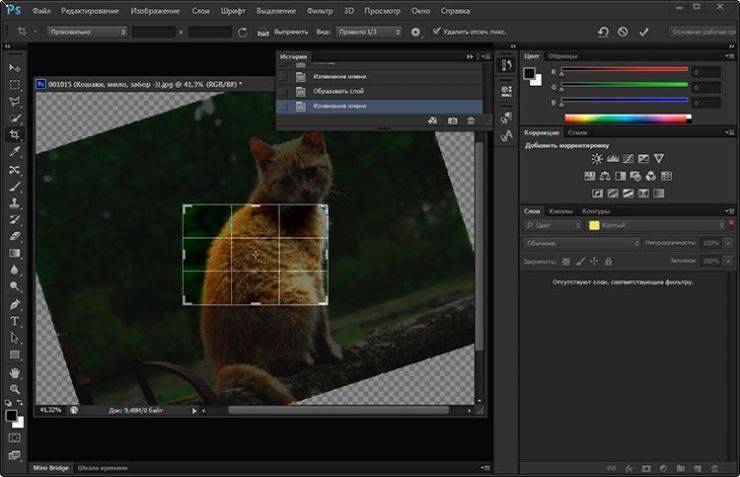
Task: Click the color spectrum ramp bar
Action: pyautogui.click(x=625, y=117)
